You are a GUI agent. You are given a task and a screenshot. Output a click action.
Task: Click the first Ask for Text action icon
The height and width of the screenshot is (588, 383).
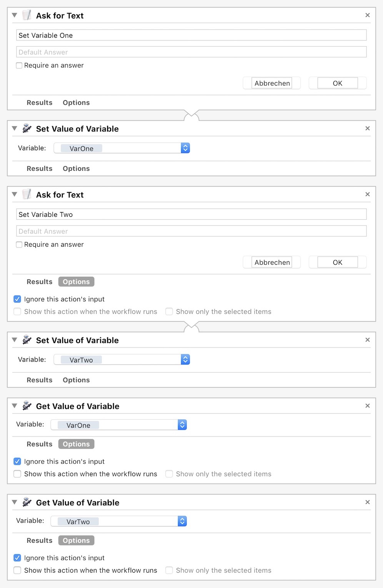[27, 15]
